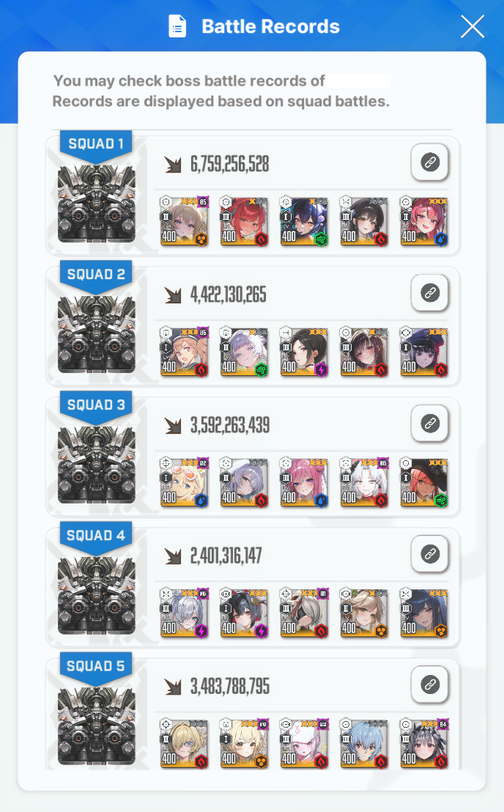
Task: Select last character with water element in Squad 1
Action: click(424, 221)
